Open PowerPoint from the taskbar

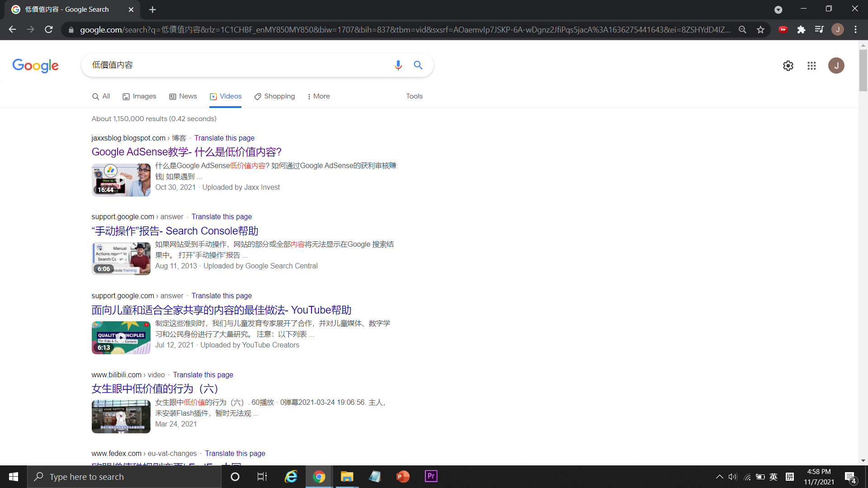tap(402, 477)
